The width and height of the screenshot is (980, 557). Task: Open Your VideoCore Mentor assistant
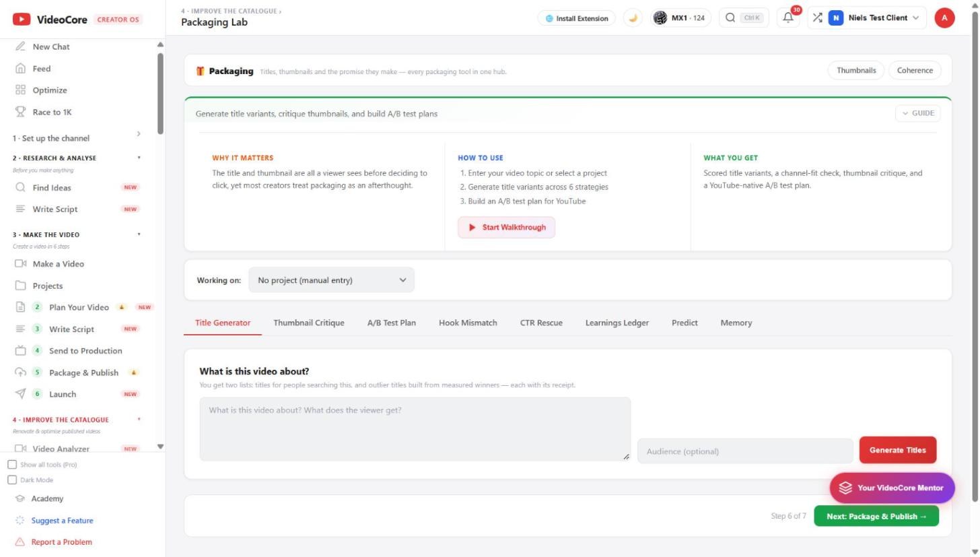(x=892, y=488)
